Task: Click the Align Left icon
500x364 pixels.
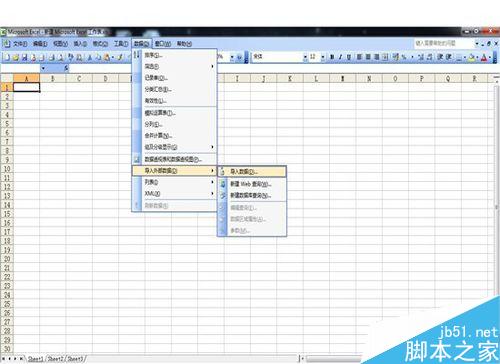Action: pos(359,57)
